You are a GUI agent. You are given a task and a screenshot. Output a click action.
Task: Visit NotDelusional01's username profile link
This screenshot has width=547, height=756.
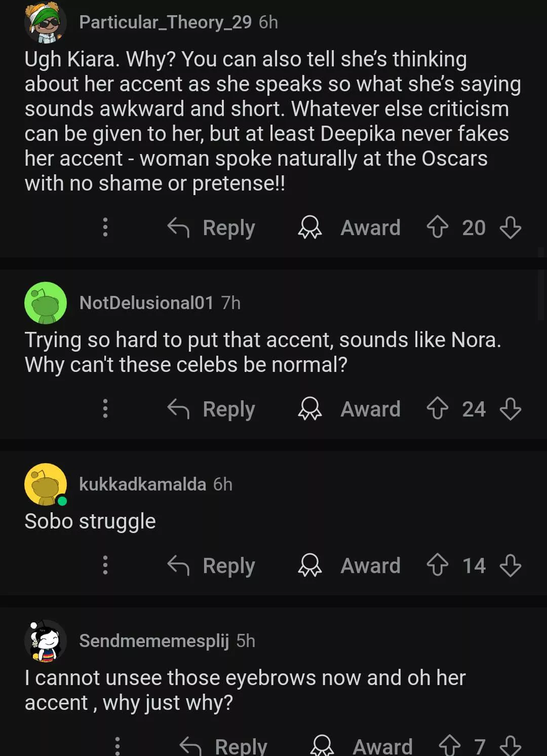point(146,303)
